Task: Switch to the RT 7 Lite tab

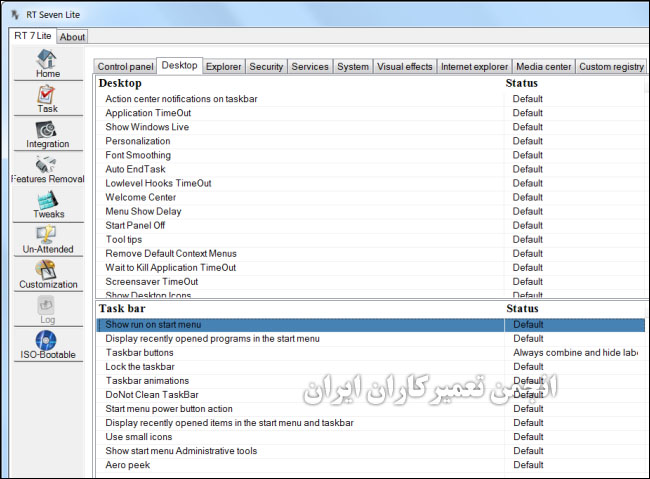Action: pos(33,36)
